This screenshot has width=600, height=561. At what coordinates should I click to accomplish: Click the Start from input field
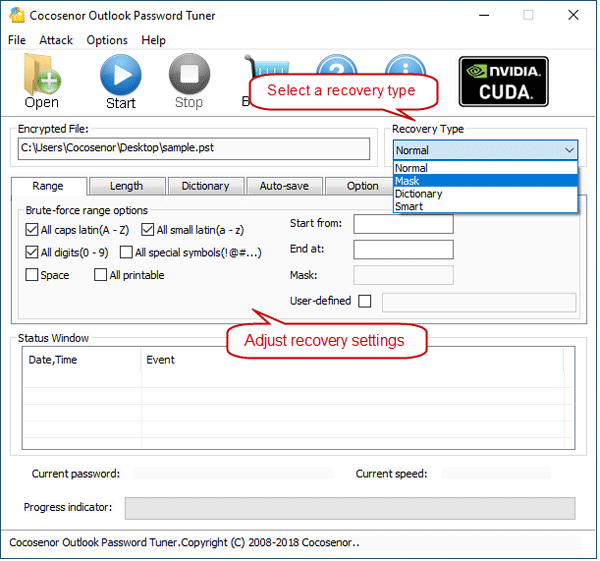tap(404, 224)
